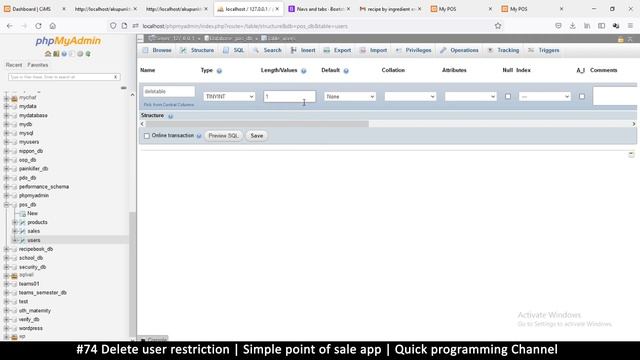Open the Triggers tab
The height and width of the screenshot is (360, 640).
(x=544, y=50)
